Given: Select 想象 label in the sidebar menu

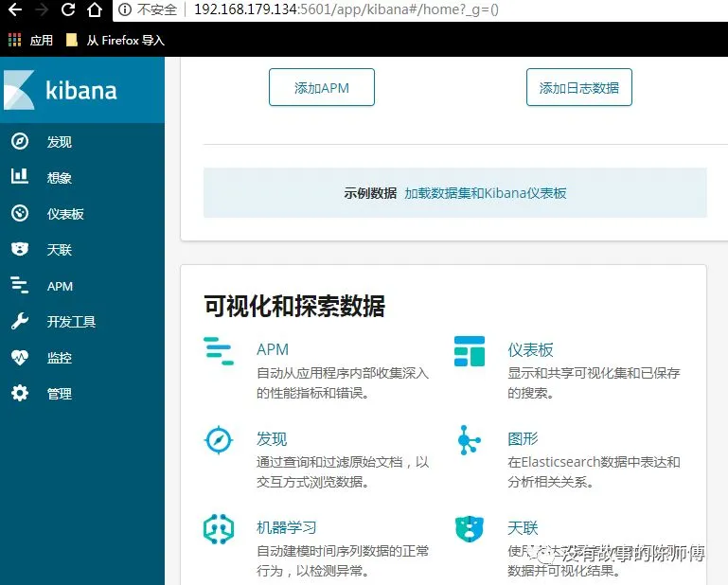Looking at the screenshot, I should [x=60, y=177].
